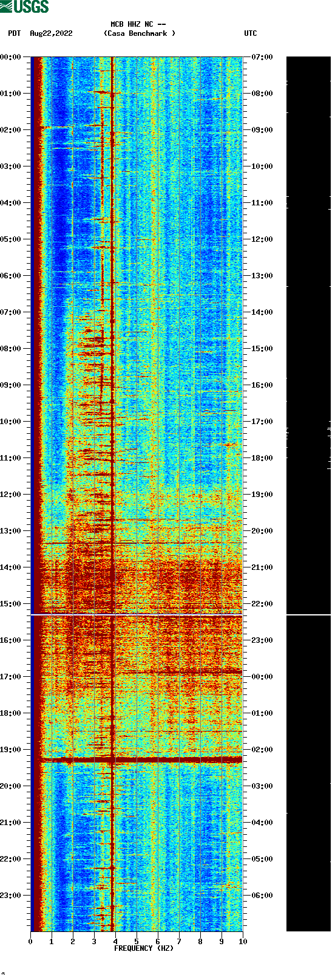Click the 12:00 UTC time label
Image resolution: width=335 pixels, height=980 pixels.
coord(262,239)
